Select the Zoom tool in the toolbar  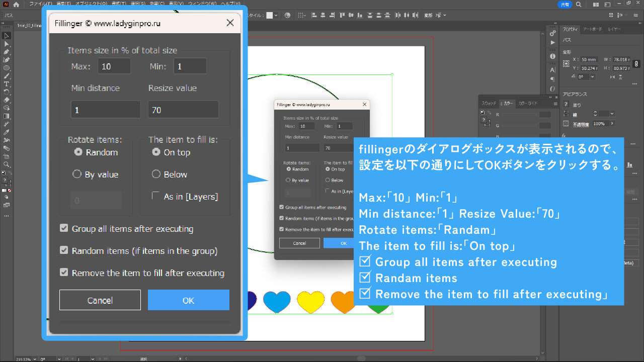7,164
